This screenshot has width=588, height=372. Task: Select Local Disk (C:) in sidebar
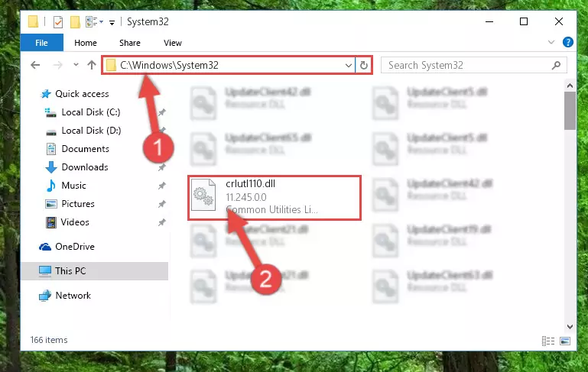tap(91, 112)
